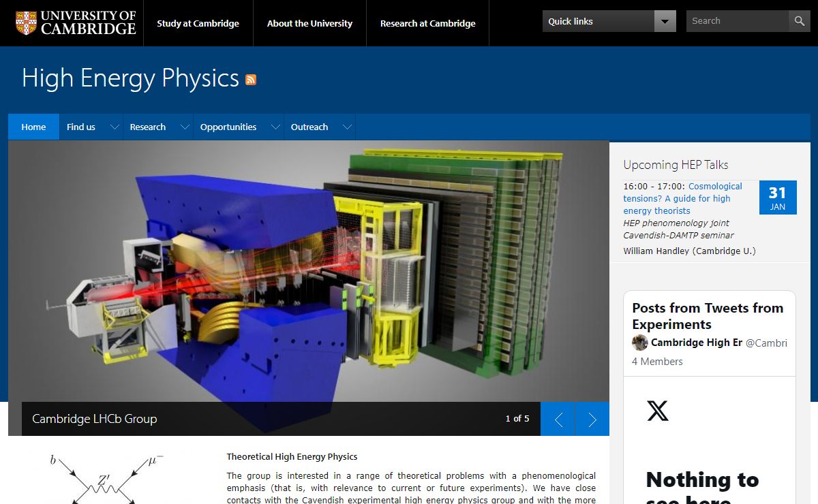Click the Cambridge High Energy profile avatar
Viewport: 818px width, 504px height.
pyautogui.click(x=639, y=343)
